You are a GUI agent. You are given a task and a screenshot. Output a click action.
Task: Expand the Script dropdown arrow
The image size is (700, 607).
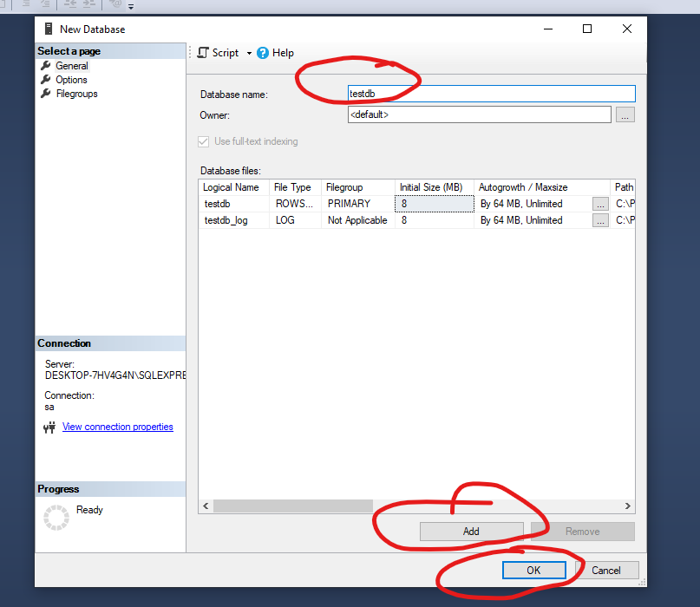tap(249, 53)
